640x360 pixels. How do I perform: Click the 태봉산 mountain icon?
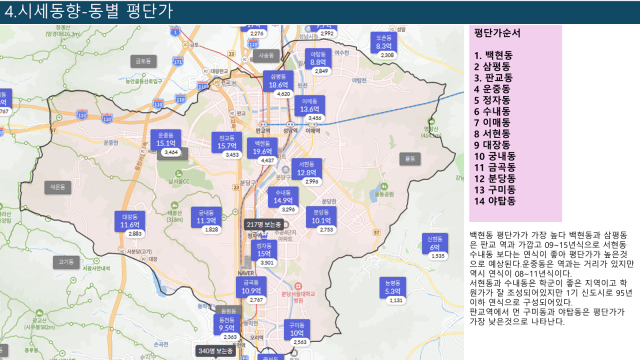tap(174, 205)
